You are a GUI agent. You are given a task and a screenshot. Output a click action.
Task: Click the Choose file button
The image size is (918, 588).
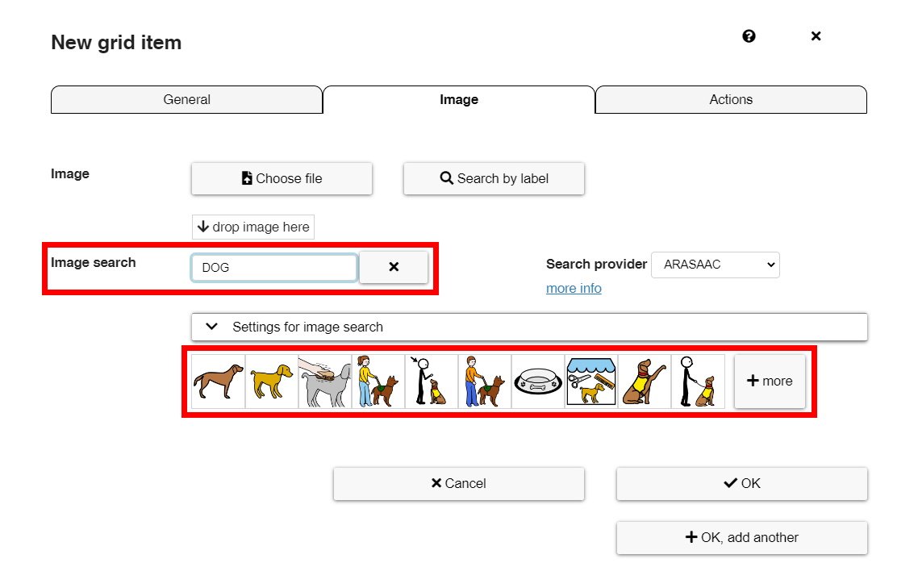click(282, 178)
